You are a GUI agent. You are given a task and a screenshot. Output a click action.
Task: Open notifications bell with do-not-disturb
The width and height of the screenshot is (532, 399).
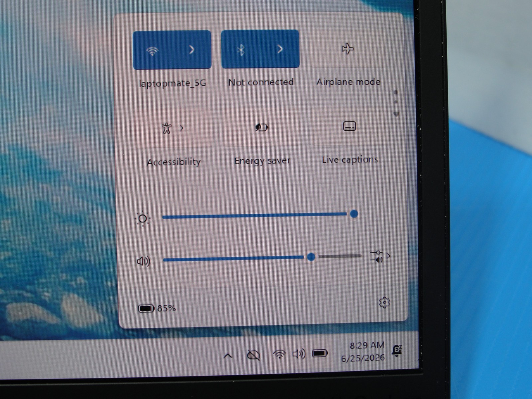tap(397, 350)
